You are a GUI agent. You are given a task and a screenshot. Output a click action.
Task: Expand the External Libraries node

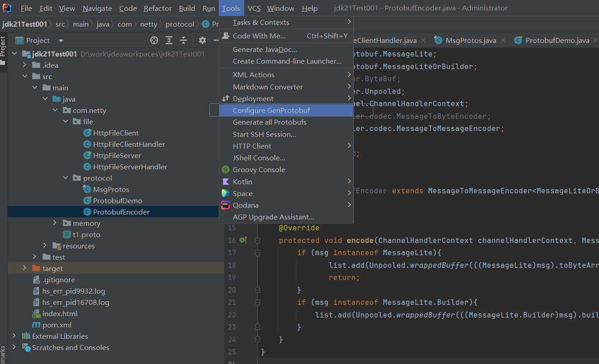pos(14,336)
